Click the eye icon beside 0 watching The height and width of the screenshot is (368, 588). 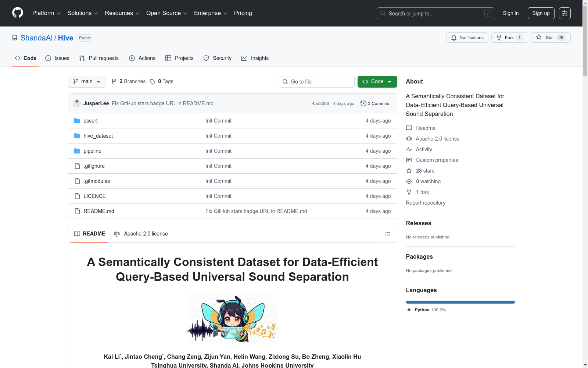coord(409,181)
